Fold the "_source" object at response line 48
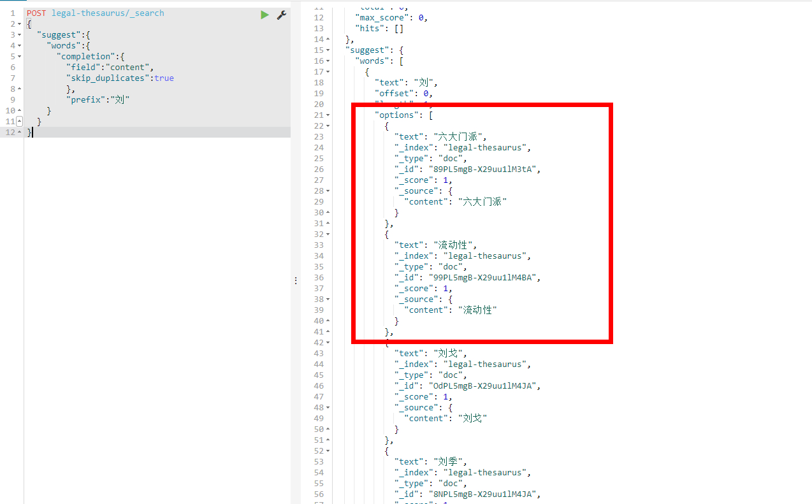The width and height of the screenshot is (812, 504). click(x=328, y=407)
